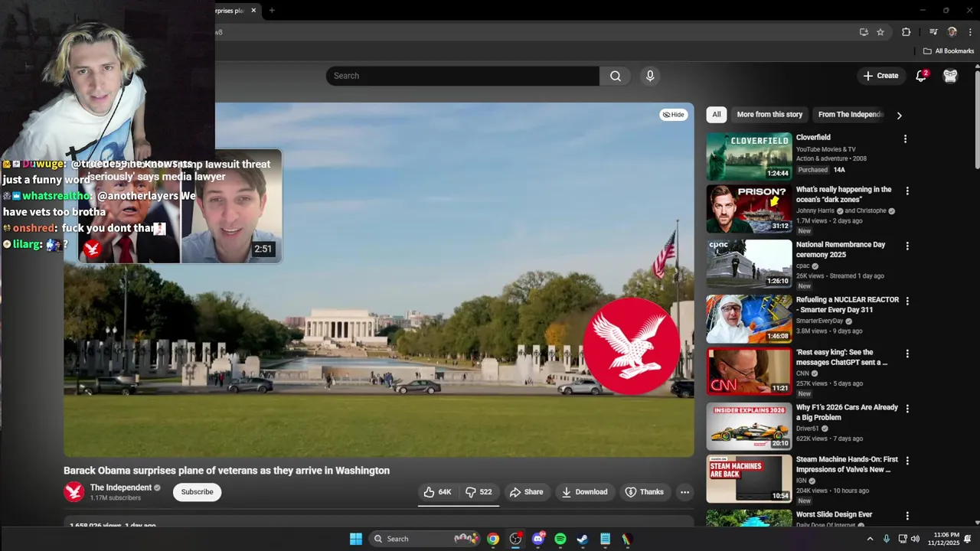Open Notepad from taskbar
The width and height of the screenshot is (980, 551).
605,539
